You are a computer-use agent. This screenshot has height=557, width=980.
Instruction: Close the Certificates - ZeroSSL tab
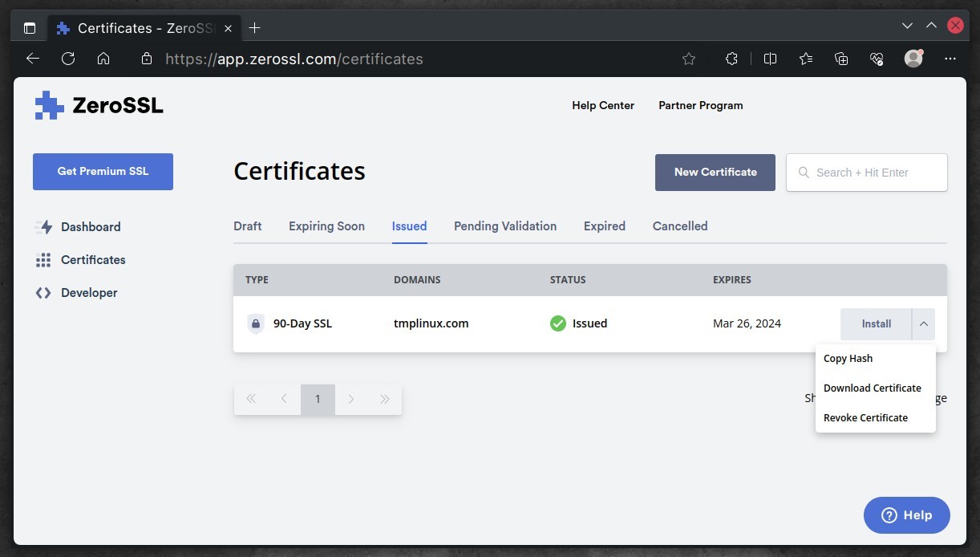pos(229,28)
